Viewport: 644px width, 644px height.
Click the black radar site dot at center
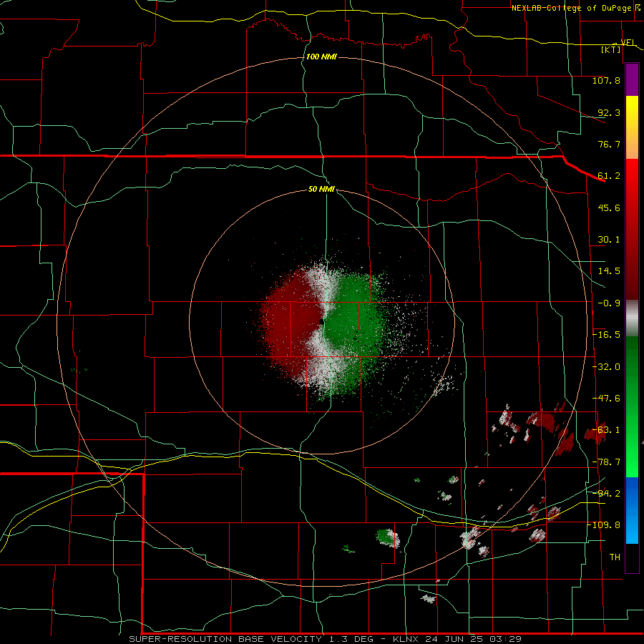coord(321,321)
